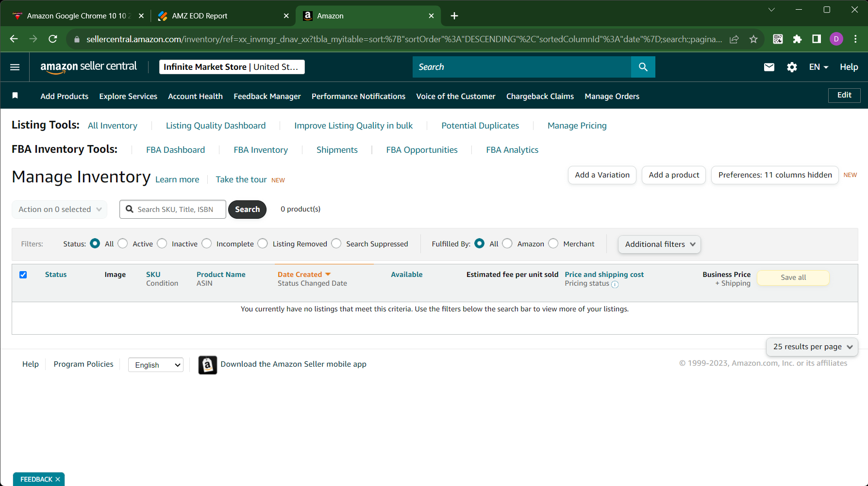Open the Listing Quality Dashboard tab
Image resolution: width=868 pixels, height=486 pixels.
pyautogui.click(x=216, y=126)
